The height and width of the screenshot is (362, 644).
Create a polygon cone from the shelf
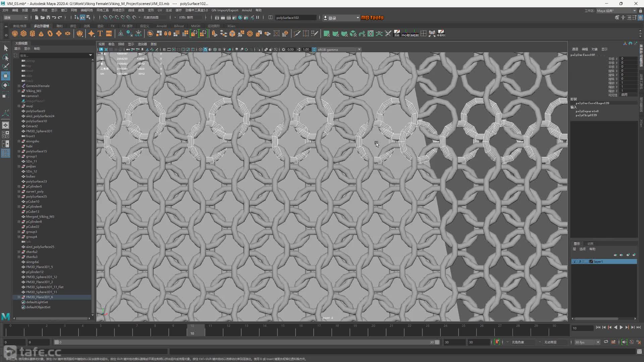(41, 34)
